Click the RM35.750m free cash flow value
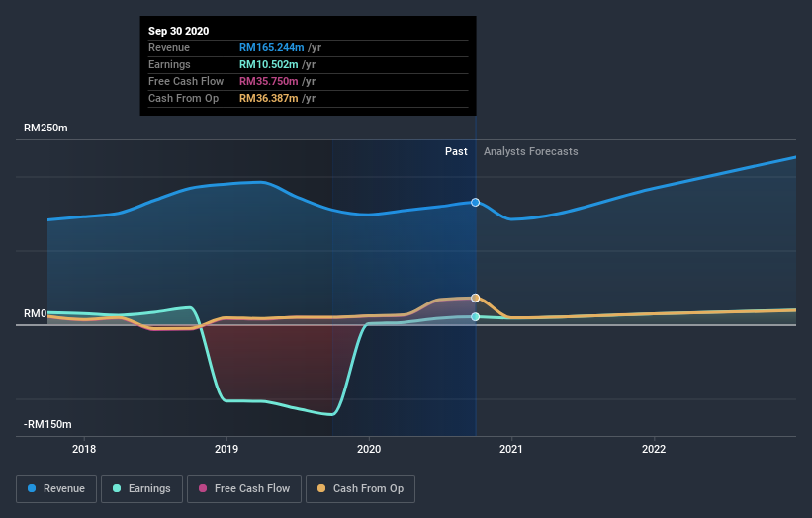Viewport: 812px width, 518px height. coord(269,81)
